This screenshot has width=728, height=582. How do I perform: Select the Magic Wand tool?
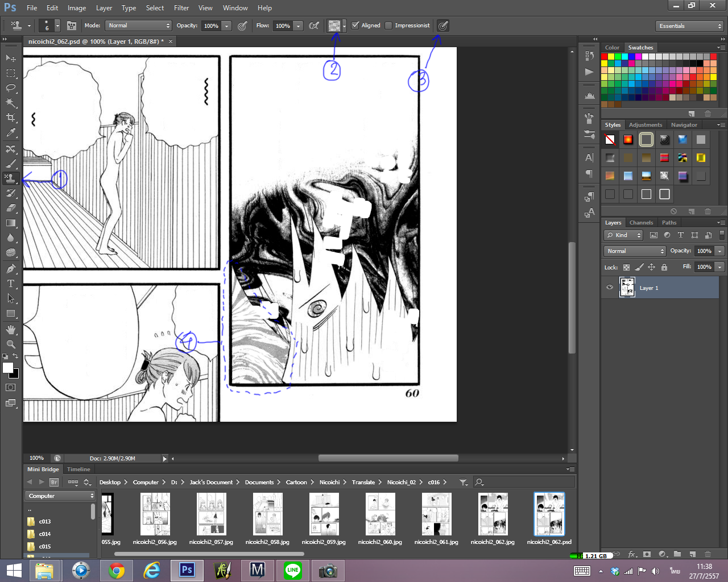(x=11, y=103)
